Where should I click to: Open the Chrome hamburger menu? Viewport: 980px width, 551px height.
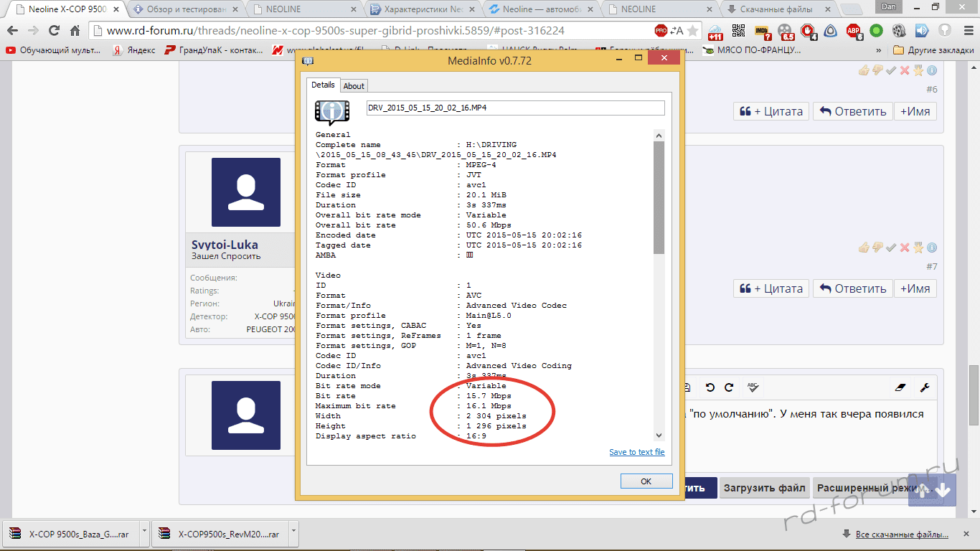pyautogui.click(x=967, y=31)
